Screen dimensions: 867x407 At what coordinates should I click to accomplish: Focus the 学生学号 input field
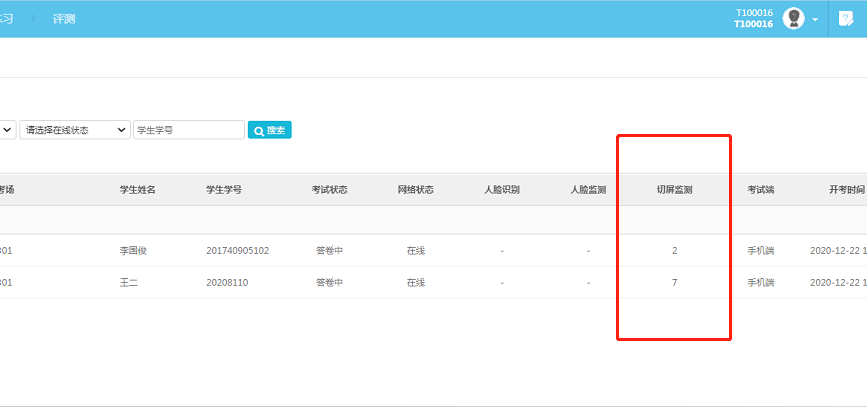[x=188, y=130]
